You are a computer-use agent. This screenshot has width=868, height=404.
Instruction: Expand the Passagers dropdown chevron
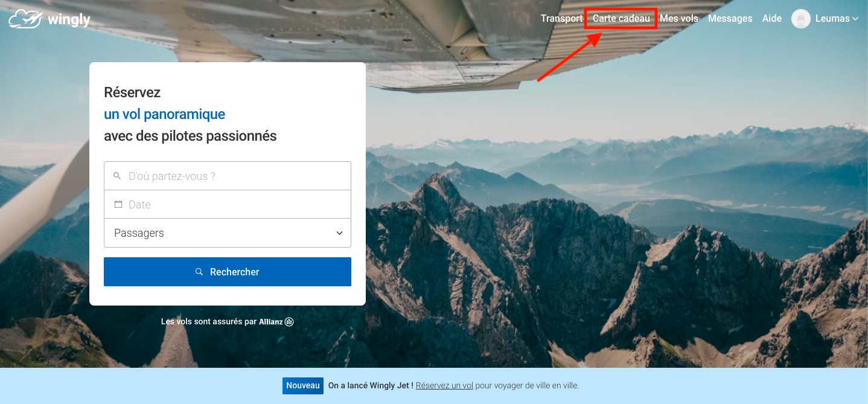(x=339, y=233)
